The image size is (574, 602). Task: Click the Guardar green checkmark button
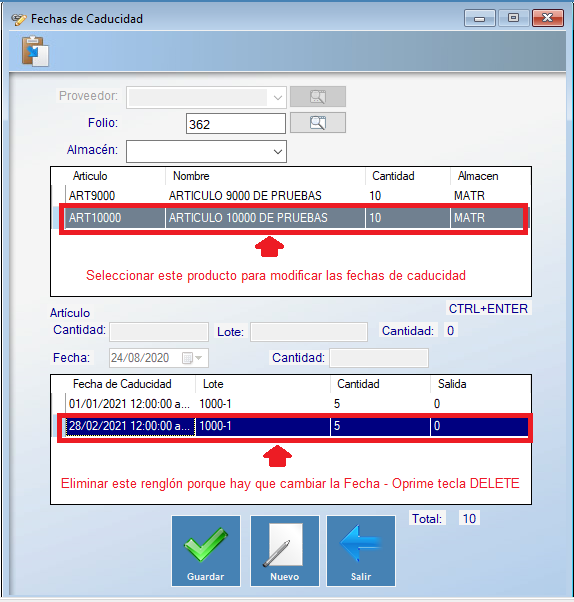pyautogui.click(x=206, y=551)
